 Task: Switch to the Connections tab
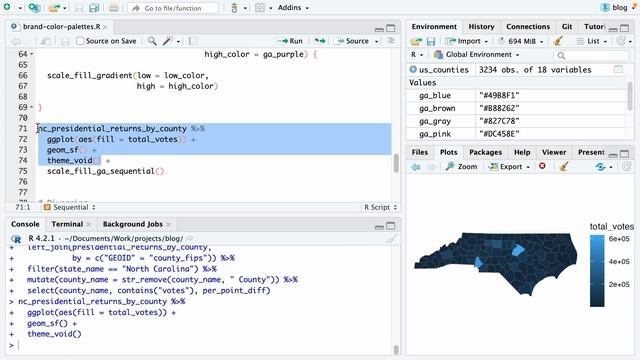528,27
